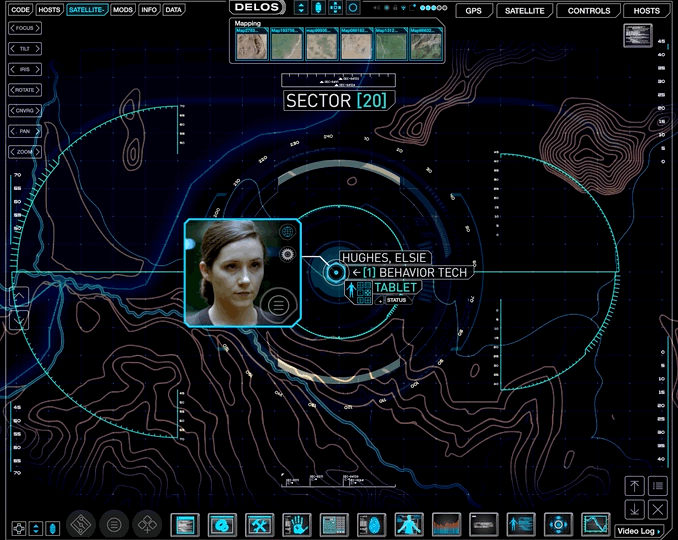Viewport: 678px width, 540px height.
Task: Open the wrench and hammer tools icon
Action: pyautogui.click(x=259, y=525)
